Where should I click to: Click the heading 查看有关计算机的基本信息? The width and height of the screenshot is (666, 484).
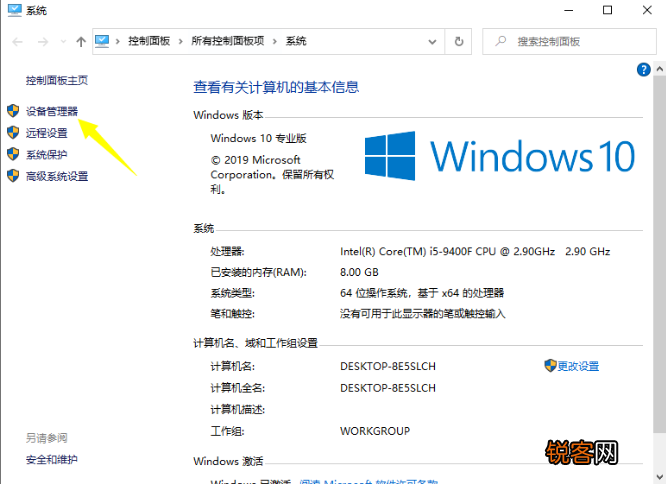[276, 87]
